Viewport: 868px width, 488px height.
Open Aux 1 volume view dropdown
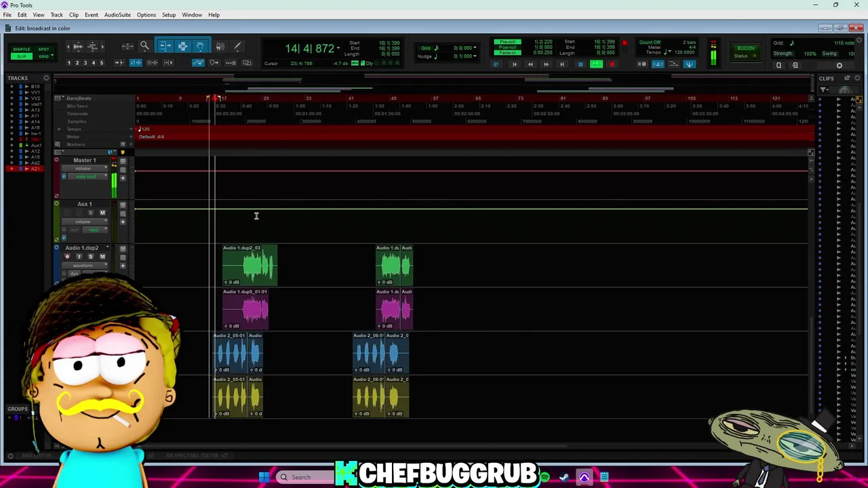[x=84, y=222]
